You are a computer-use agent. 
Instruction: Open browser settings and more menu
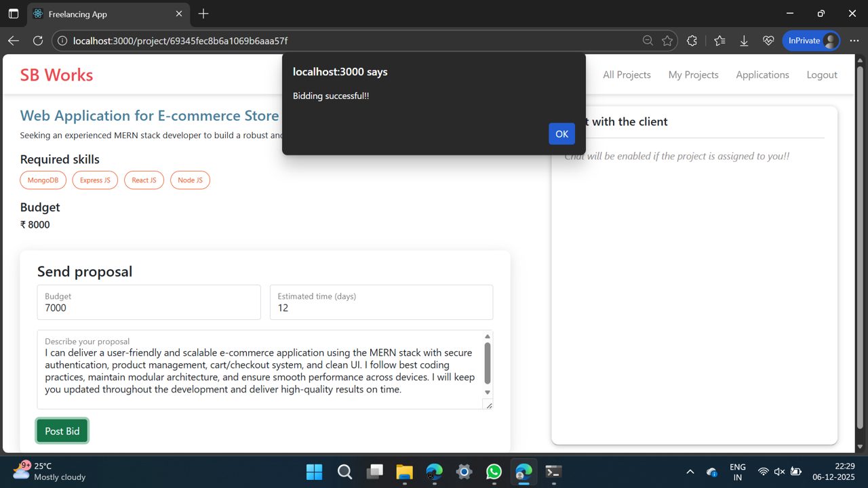(854, 41)
